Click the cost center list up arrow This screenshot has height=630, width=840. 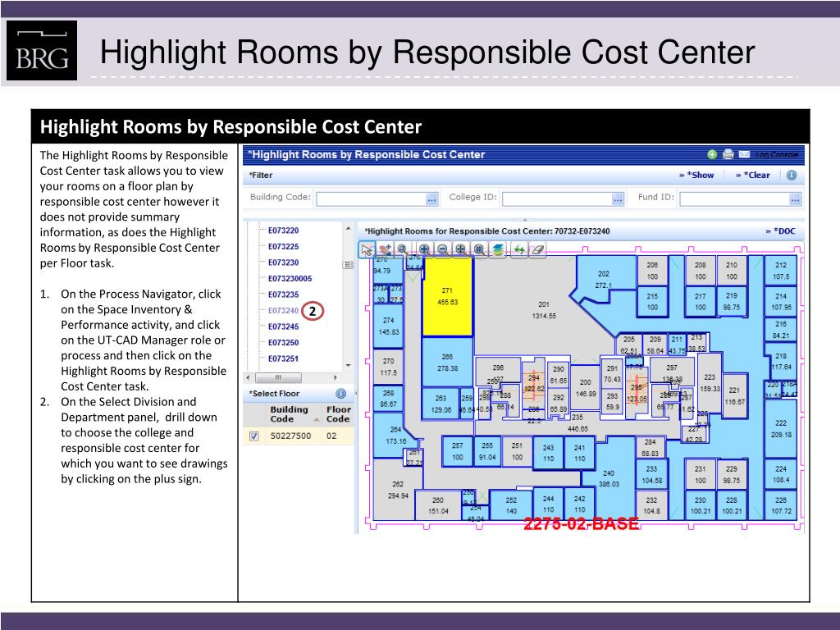coord(348,229)
